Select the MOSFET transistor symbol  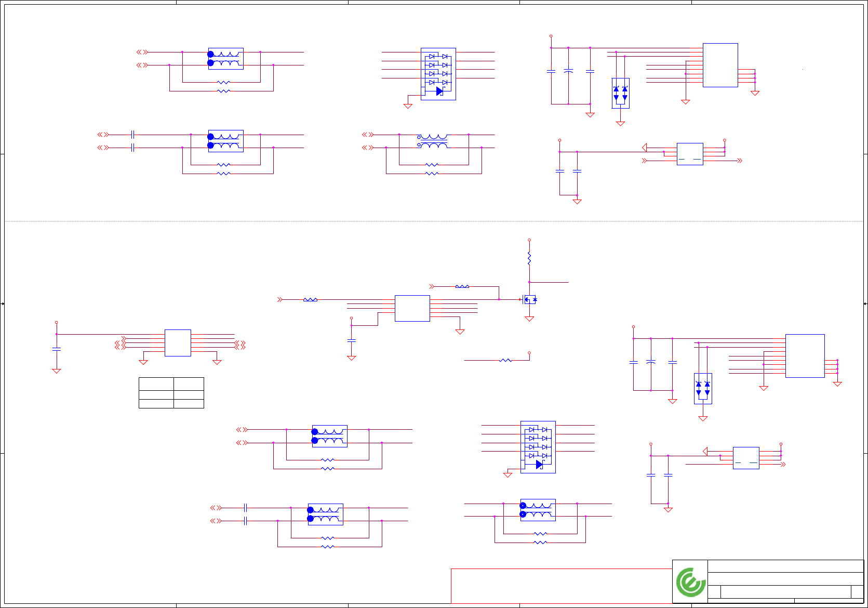click(x=529, y=299)
